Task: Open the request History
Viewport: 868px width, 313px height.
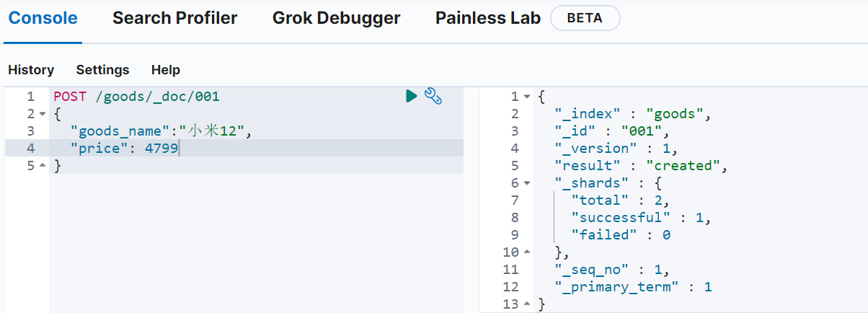Action: [31, 70]
